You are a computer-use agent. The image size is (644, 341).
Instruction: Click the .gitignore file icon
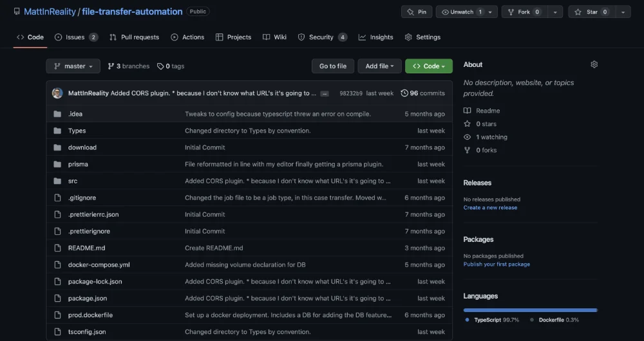pos(57,198)
